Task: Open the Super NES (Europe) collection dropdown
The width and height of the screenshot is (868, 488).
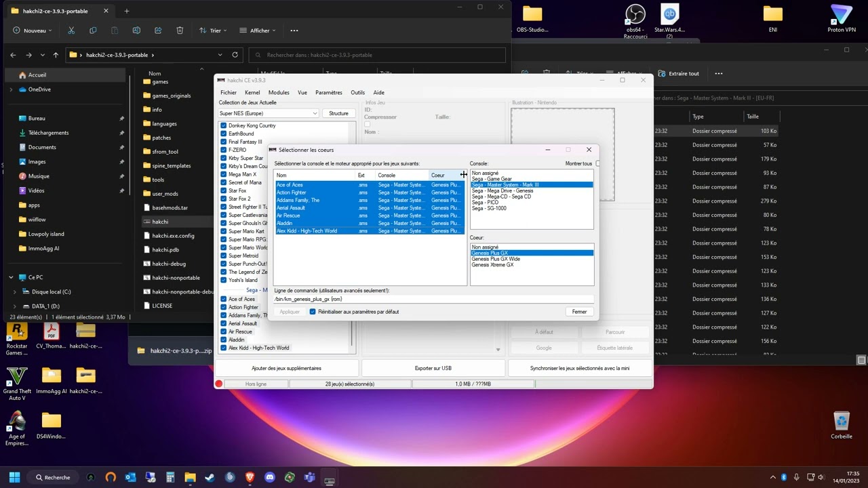Action: pos(269,113)
